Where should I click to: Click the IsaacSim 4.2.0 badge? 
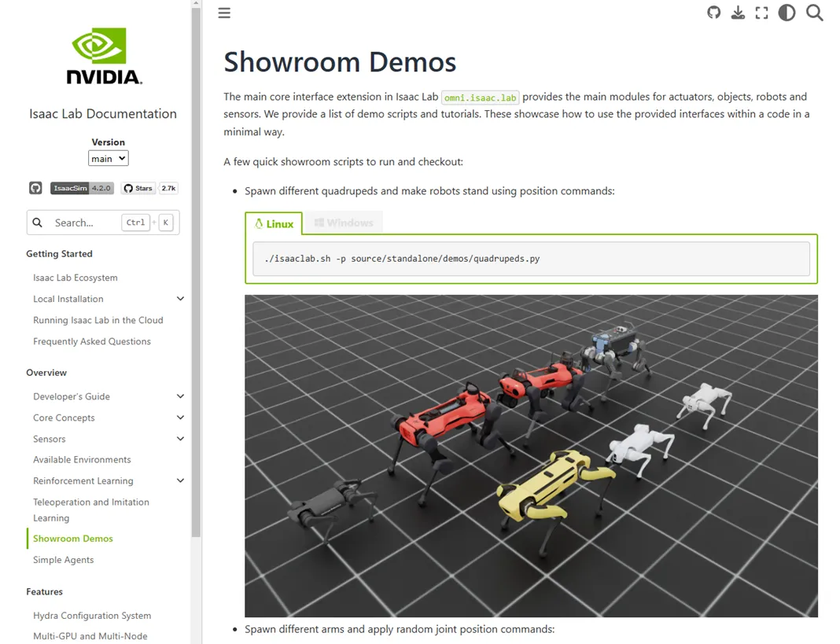(82, 188)
